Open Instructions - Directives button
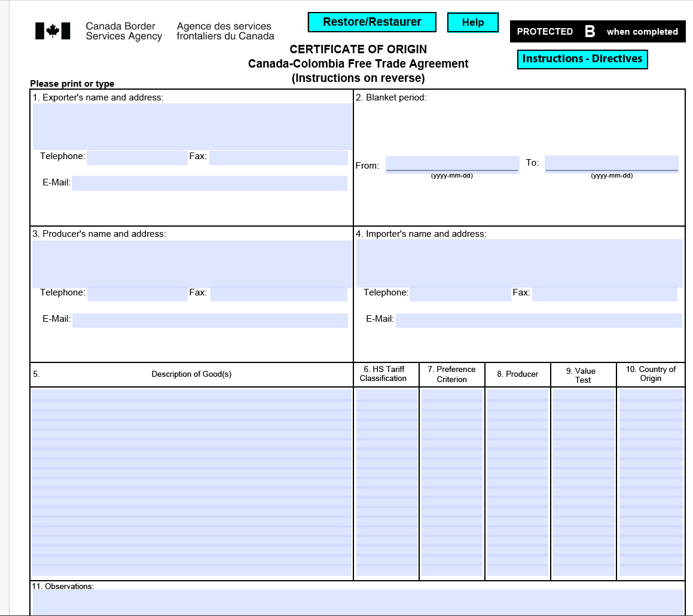The image size is (693, 616). pyautogui.click(x=582, y=59)
